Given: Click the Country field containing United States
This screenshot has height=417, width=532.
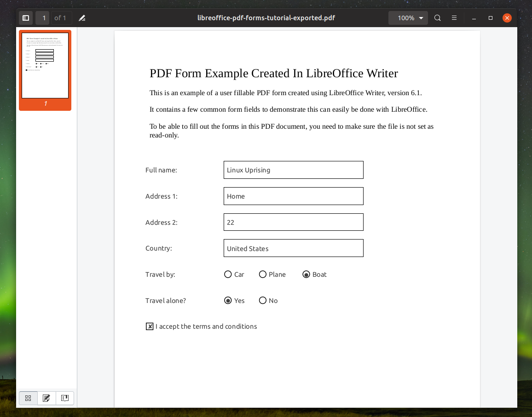Looking at the screenshot, I should [x=293, y=248].
